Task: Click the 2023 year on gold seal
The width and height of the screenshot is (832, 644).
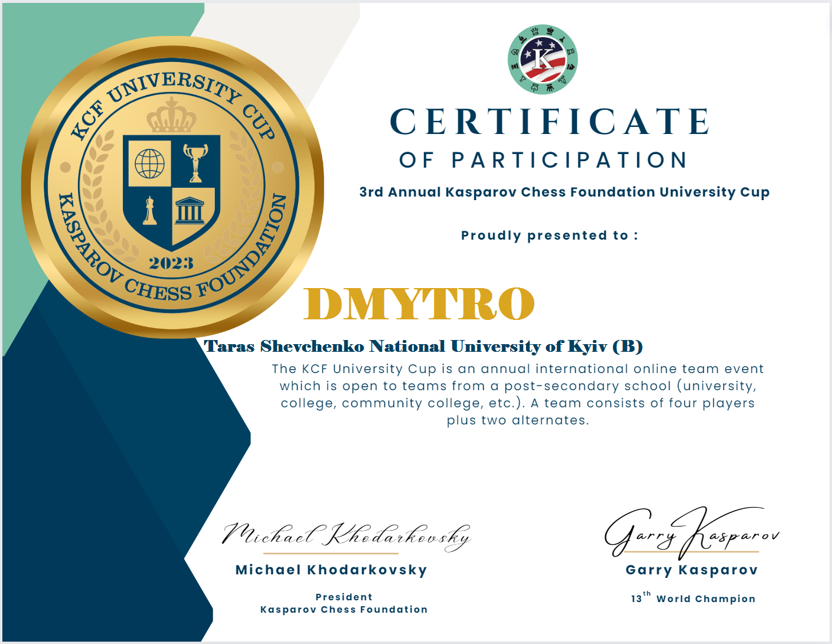Action: pos(171,263)
